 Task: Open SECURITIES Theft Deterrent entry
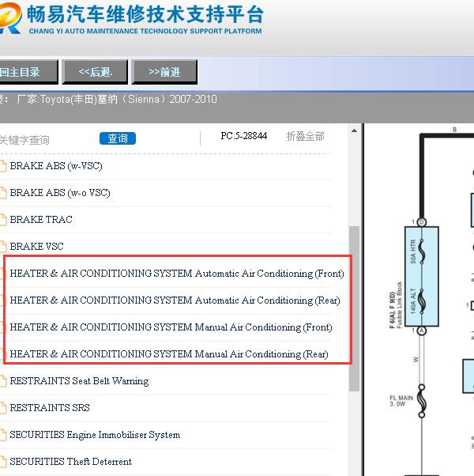pyautogui.click(x=70, y=462)
